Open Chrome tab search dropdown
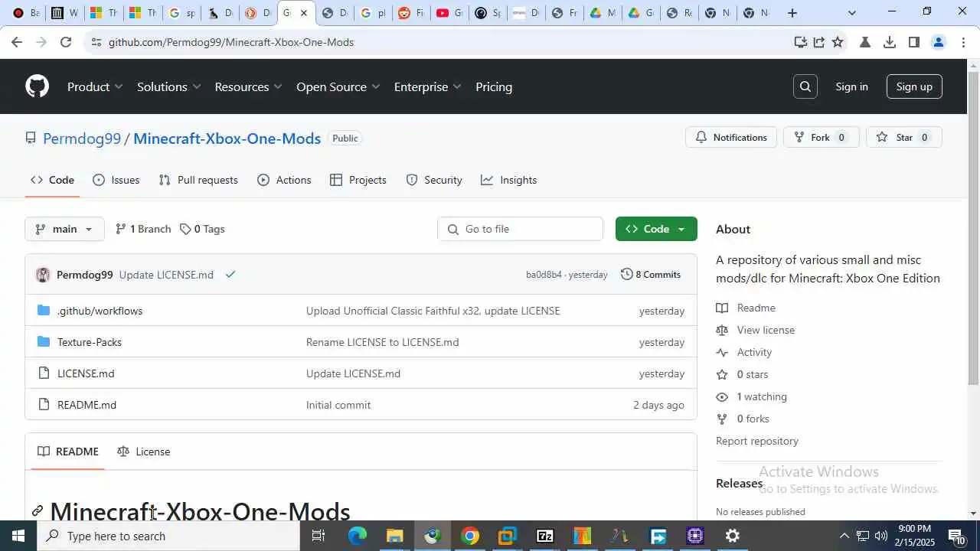 pos(852,13)
